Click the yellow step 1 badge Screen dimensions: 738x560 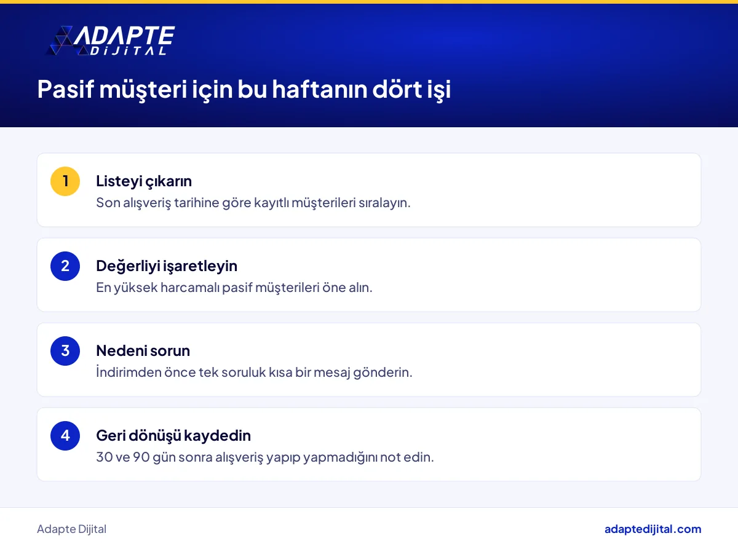(x=65, y=181)
